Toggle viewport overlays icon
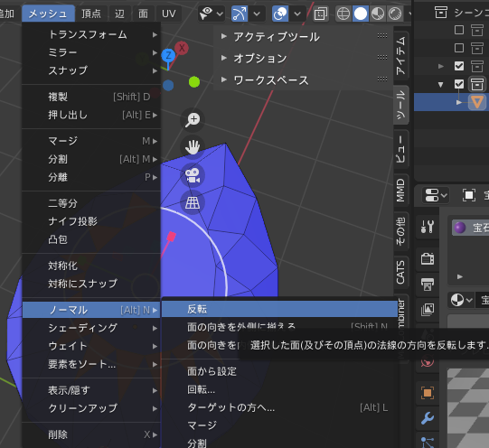 [x=280, y=14]
